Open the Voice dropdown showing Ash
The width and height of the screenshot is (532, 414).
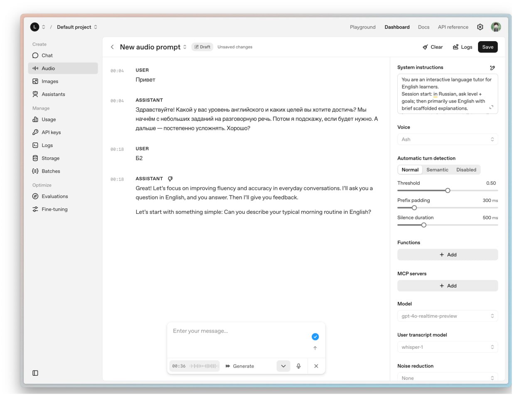447,140
